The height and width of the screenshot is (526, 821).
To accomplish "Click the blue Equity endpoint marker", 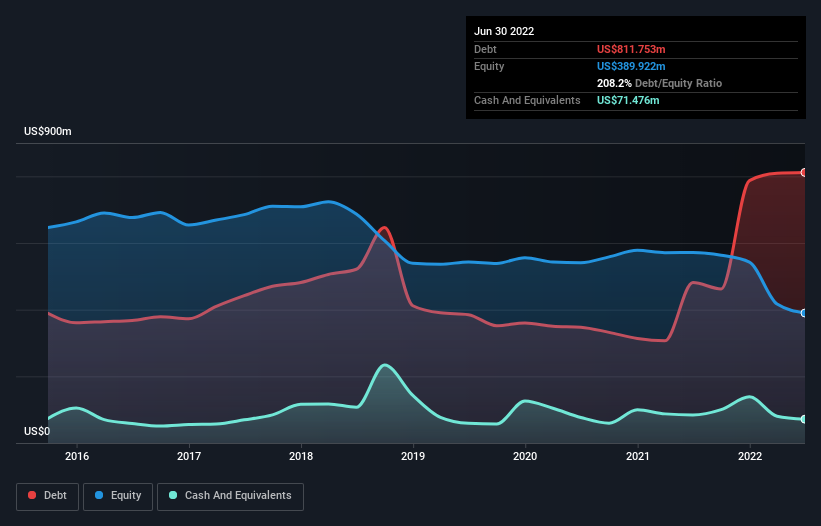I will (804, 313).
